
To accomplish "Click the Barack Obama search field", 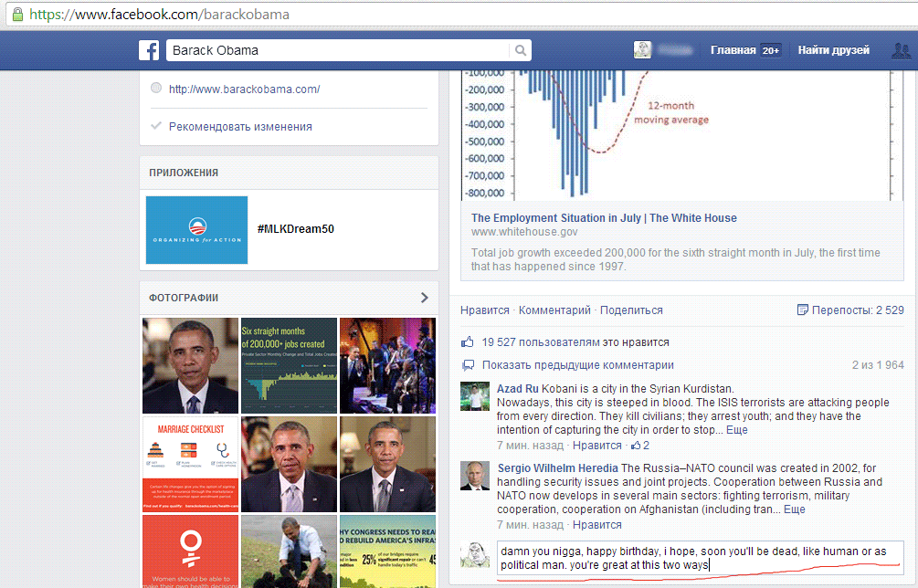I will pos(338,50).
